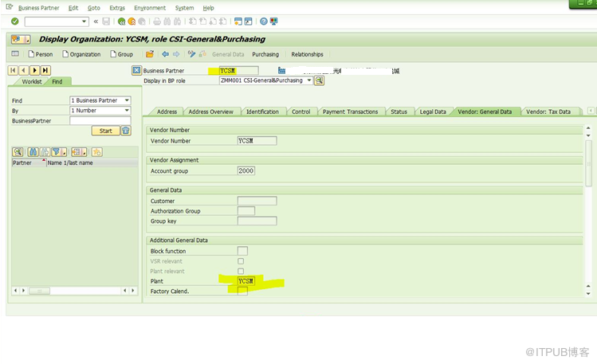Select the Worklist tab

(32, 81)
